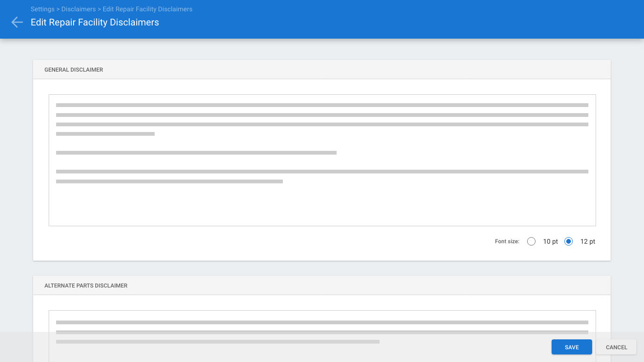644x362 pixels.
Task: Click the General Disclaimer section header
Action: [x=74, y=70]
